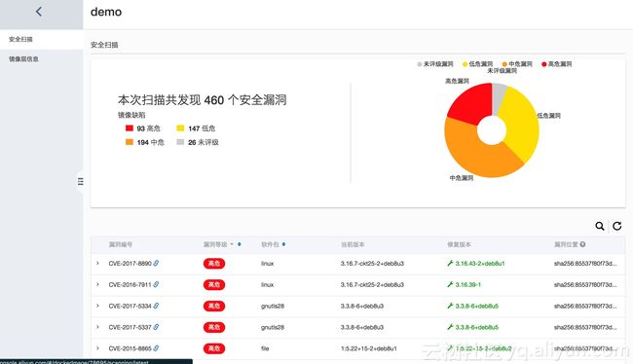Screen dimensions: 633x364
Task: Click the 当前版本 column header
Action: (353, 244)
